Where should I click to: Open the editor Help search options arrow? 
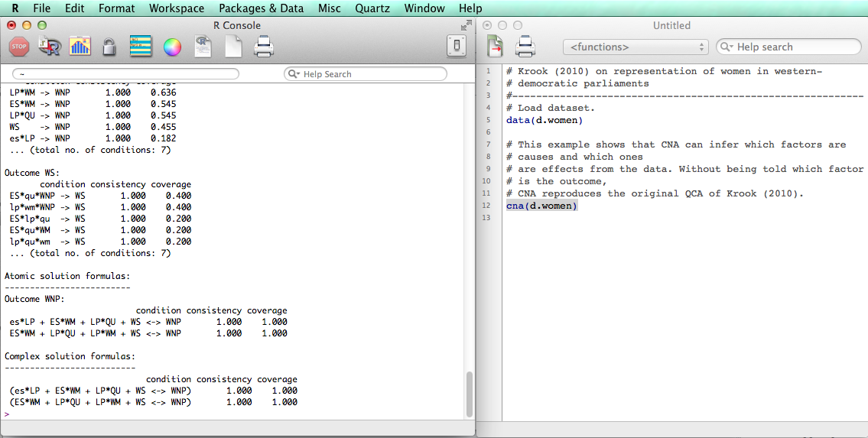pos(727,47)
